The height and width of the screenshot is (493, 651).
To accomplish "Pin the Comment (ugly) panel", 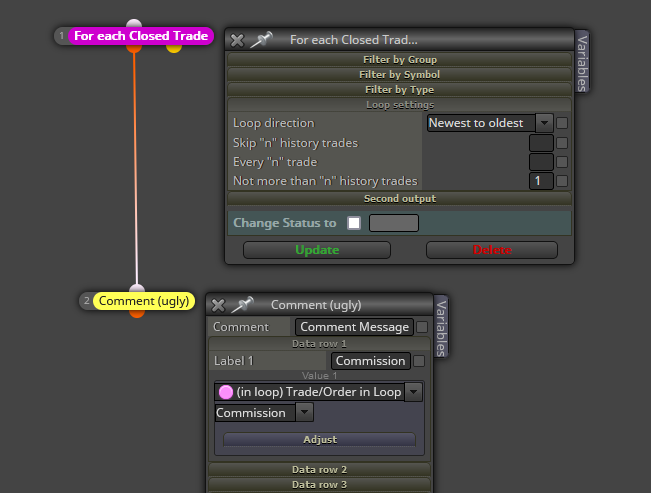I will 242,305.
